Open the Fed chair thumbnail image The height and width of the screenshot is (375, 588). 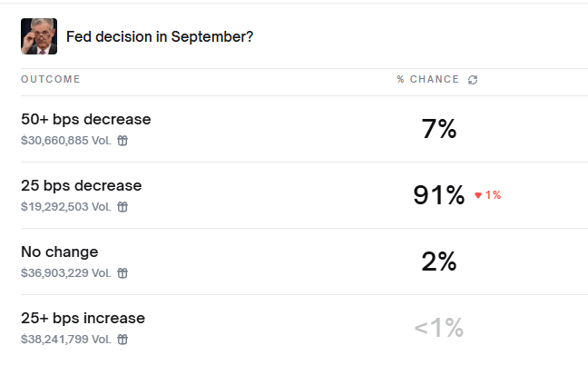click(x=39, y=36)
